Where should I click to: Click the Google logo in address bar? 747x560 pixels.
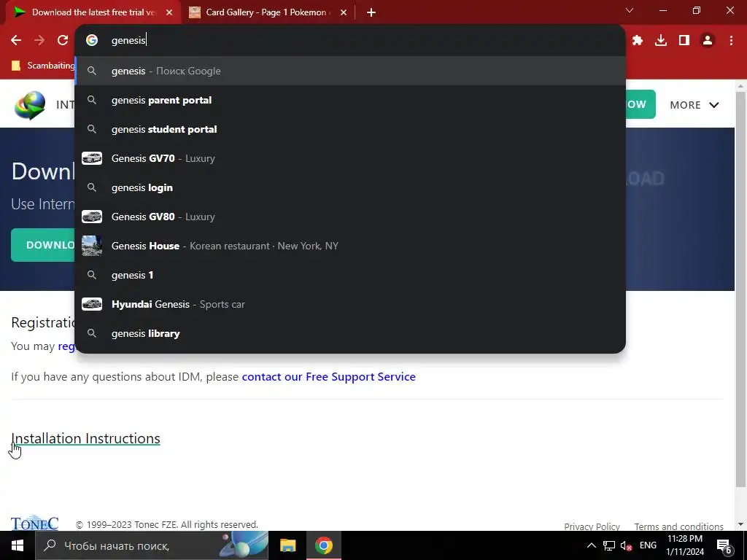coord(92,41)
